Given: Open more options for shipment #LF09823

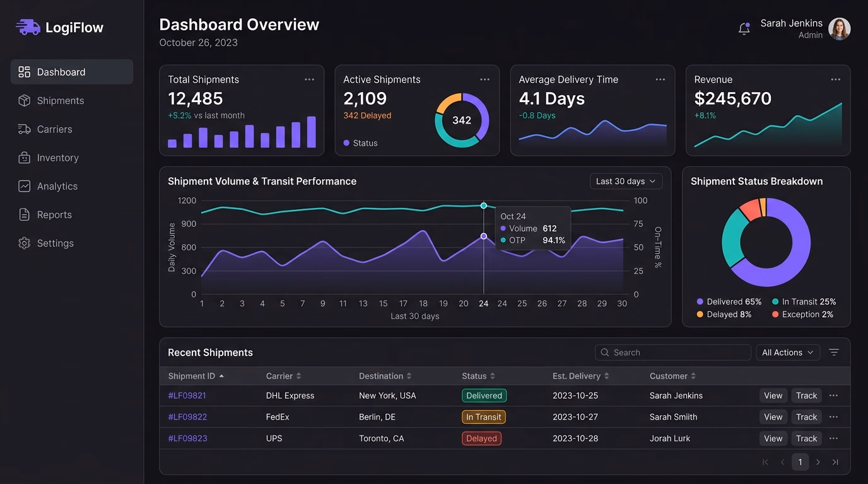Looking at the screenshot, I should coord(833,439).
